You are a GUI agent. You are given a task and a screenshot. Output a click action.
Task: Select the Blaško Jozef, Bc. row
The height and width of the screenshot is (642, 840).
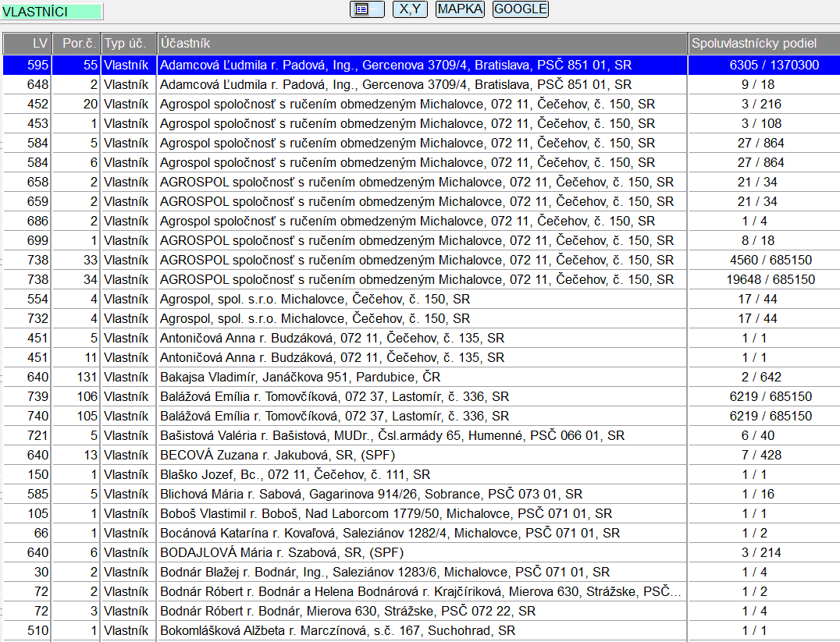tap(295, 474)
